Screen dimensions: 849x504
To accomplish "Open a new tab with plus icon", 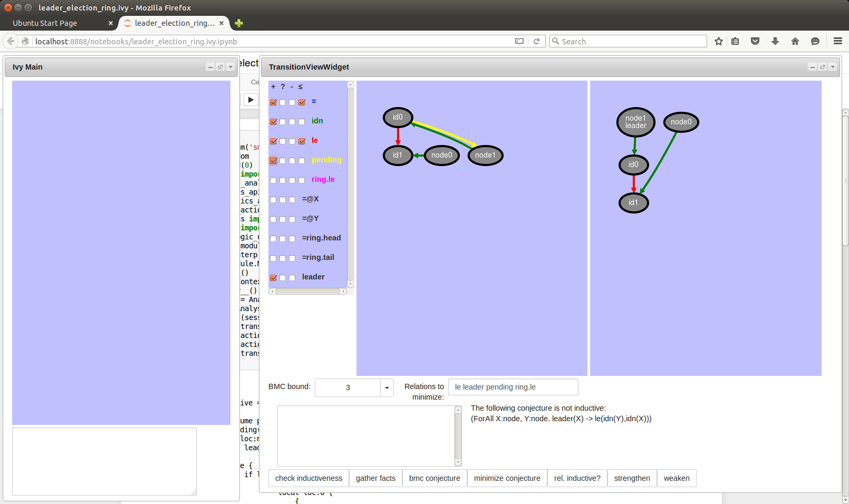I will (x=239, y=23).
